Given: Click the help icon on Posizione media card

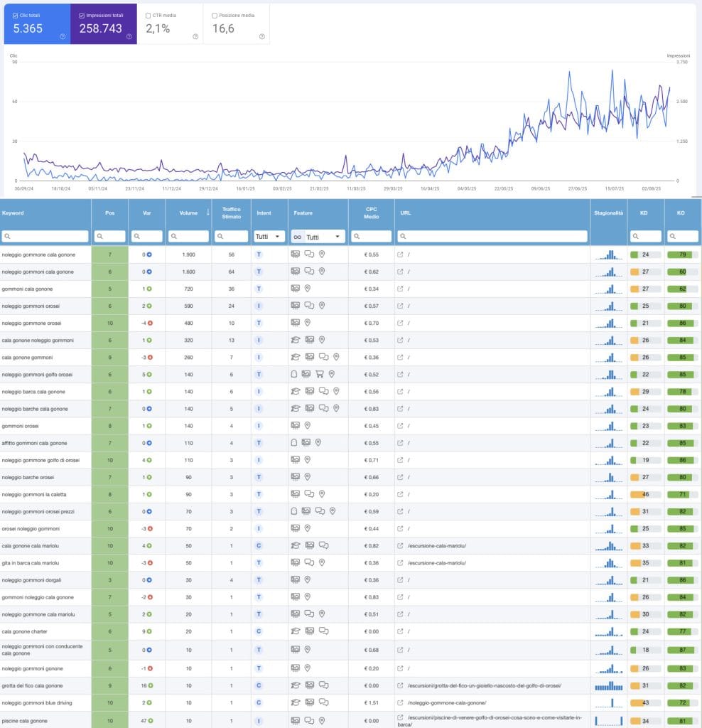Looking at the screenshot, I should (x=262, y=37).
